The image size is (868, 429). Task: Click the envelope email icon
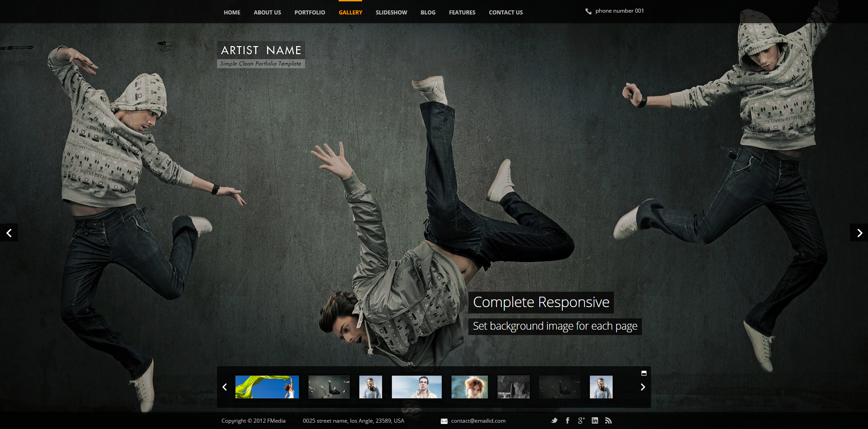[444, 421]
